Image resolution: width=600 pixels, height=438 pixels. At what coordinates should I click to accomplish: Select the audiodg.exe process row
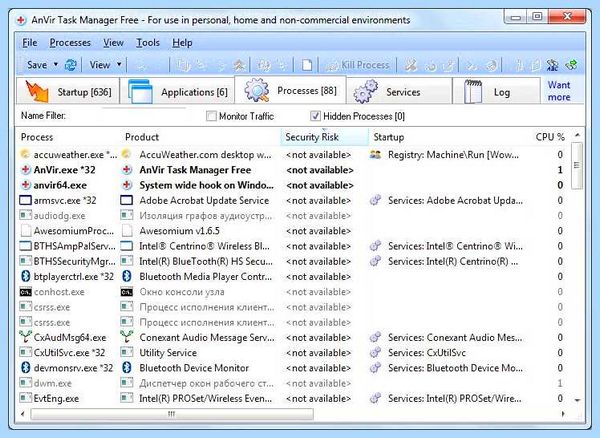click(x=293, y=215)
